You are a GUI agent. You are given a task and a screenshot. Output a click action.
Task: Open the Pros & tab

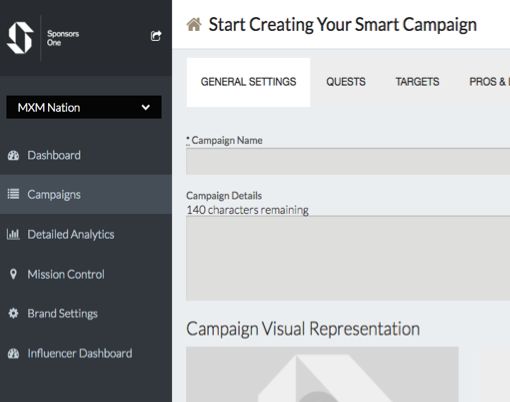(489, 82)
